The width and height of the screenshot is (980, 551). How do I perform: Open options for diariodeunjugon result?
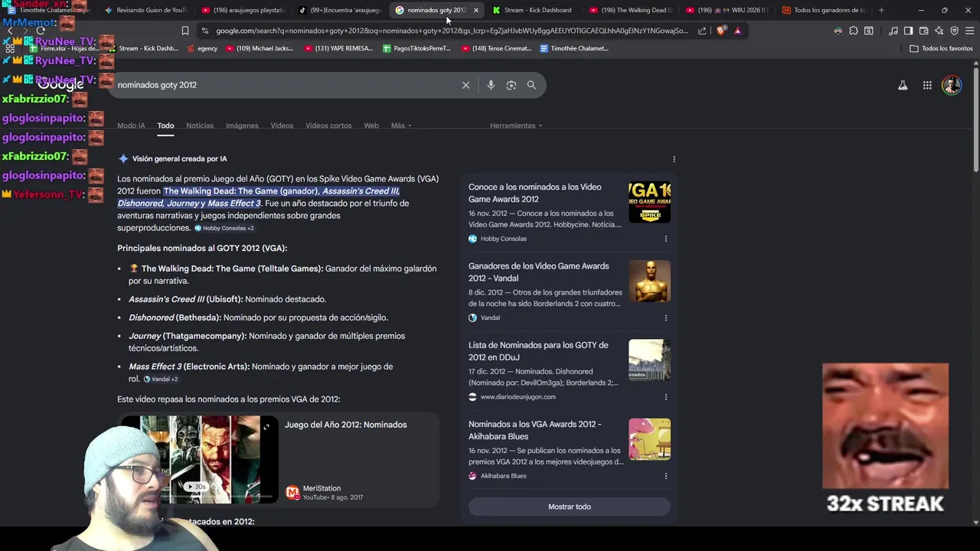pyautogui.click(x=665, y=397)
